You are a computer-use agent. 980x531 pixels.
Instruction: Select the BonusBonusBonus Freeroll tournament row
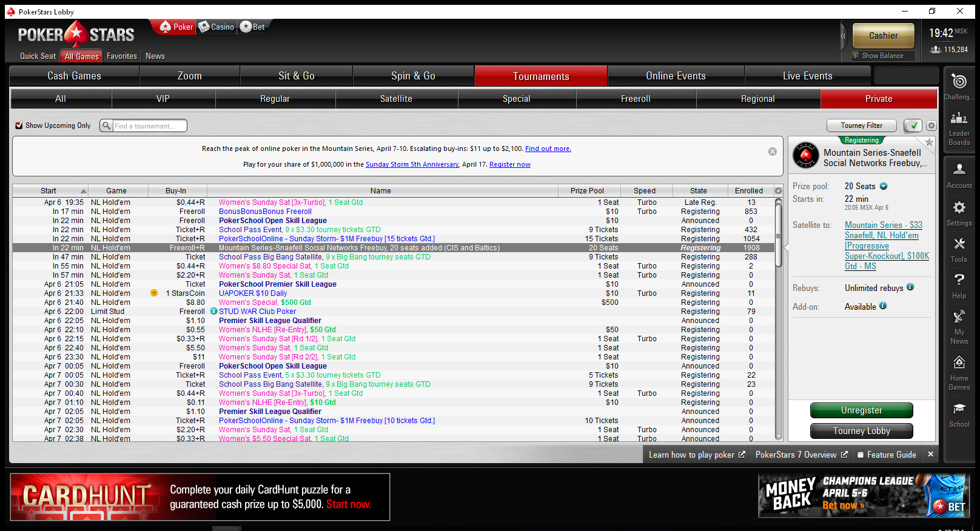click(394, 212)
